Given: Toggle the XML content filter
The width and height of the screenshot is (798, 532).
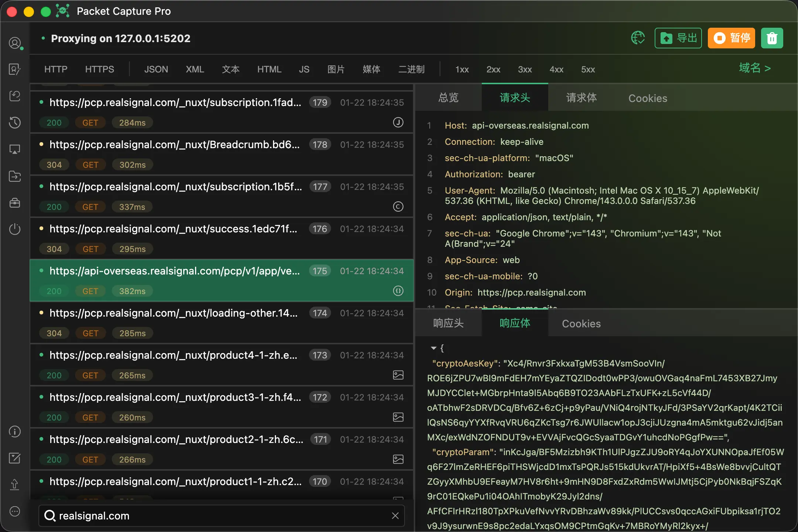Looking at the screenshot, I should pos(195,69).
